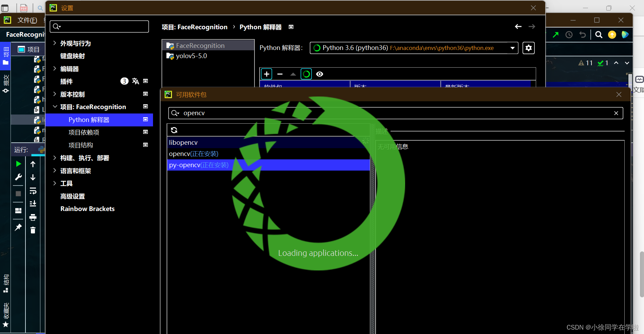Image resolution: width=644 pixels, height=334 pixels.
Task: Click the Conda package manager toggle icon
Action: (306, 74)
